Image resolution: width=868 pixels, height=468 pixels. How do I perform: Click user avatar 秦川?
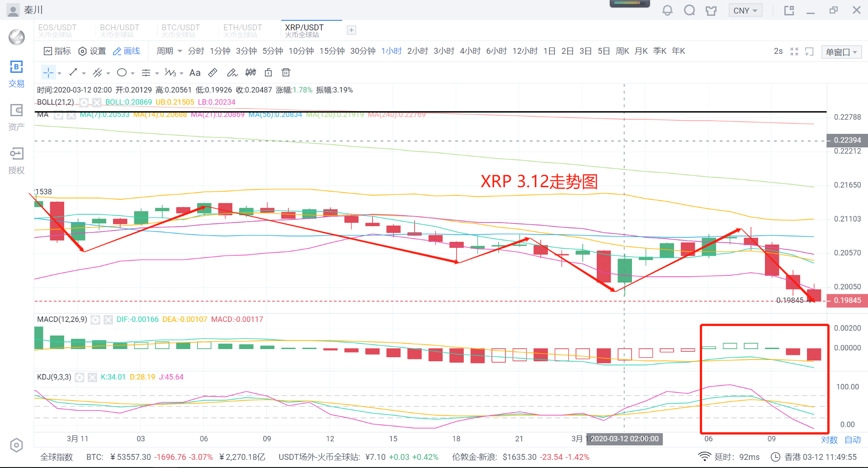point(25,10)
